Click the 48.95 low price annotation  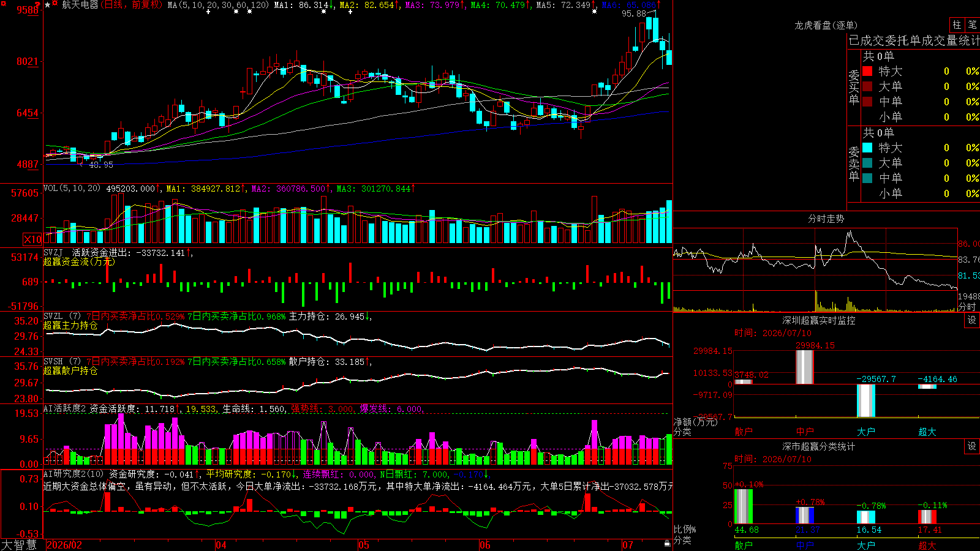(101, 165)
